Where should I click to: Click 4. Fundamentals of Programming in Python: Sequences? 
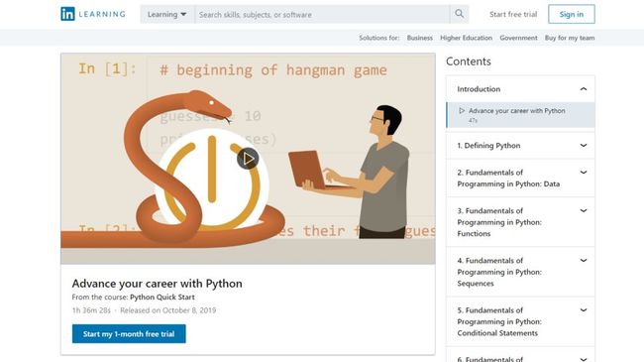click(x=499, y=272)
